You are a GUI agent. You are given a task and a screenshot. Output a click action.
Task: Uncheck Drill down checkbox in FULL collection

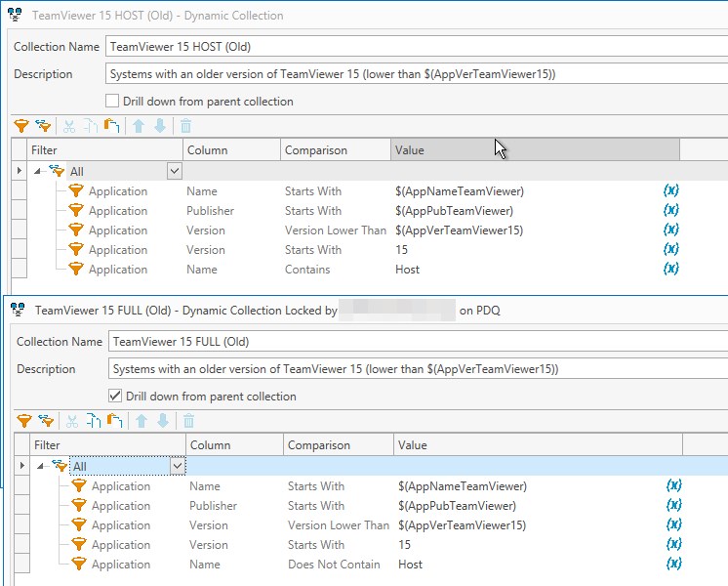click(115, 396)
